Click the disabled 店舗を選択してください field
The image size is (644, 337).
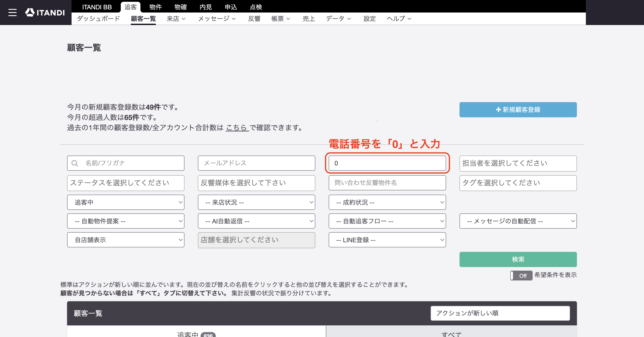(256, 240)
